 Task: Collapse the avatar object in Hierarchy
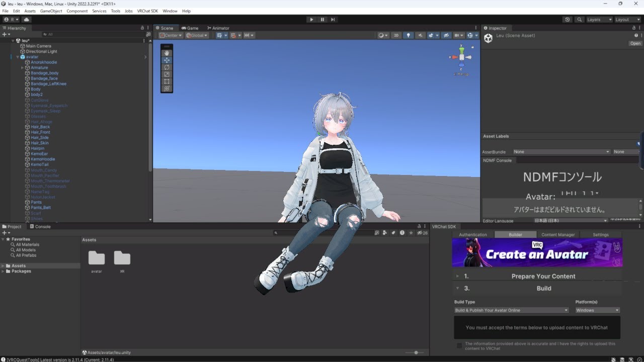pyautogui.click(x=18, y=57)
